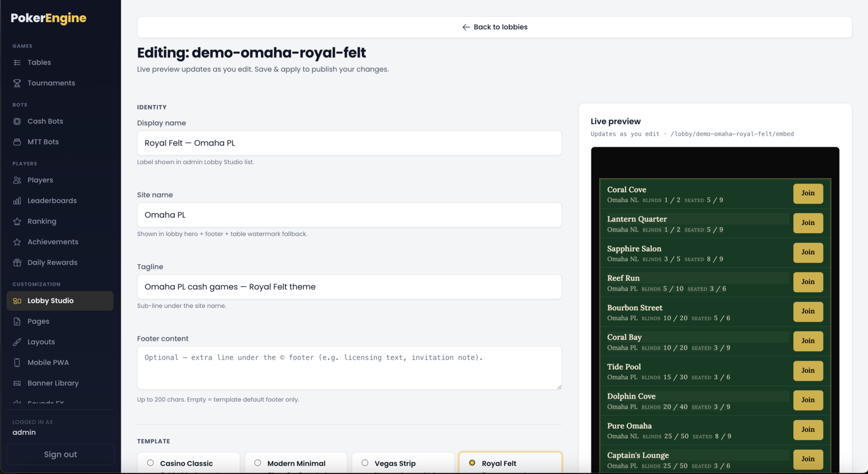Join the Dolphin Cove table

tap(808, 400)
